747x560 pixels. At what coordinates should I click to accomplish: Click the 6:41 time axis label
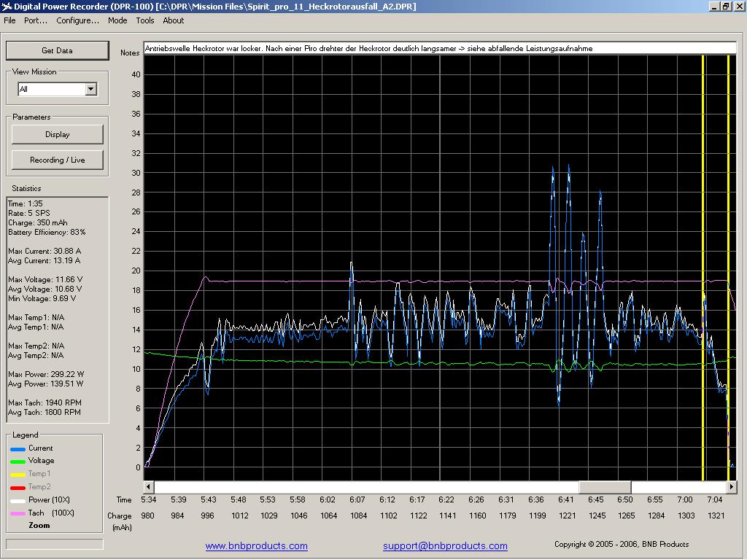[x=566, y=499]
